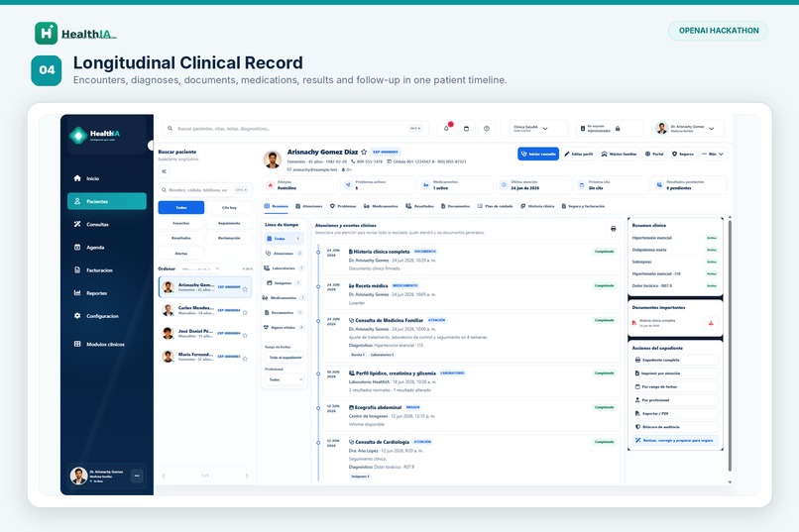Click the Iniciar consulta button
Image resolution: width=799 pixels, height=532 pixels.
538,154
